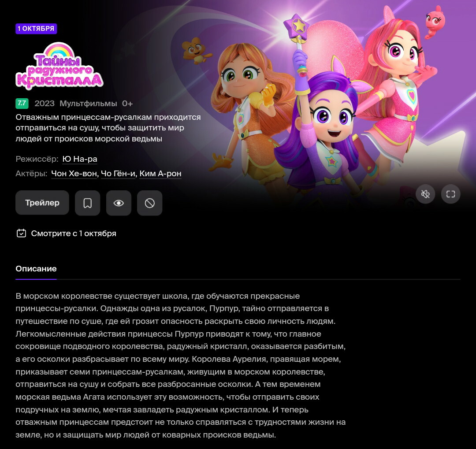Click Смотрите с 1 октября text
This screenshot has width=476, height=449.
74,233
